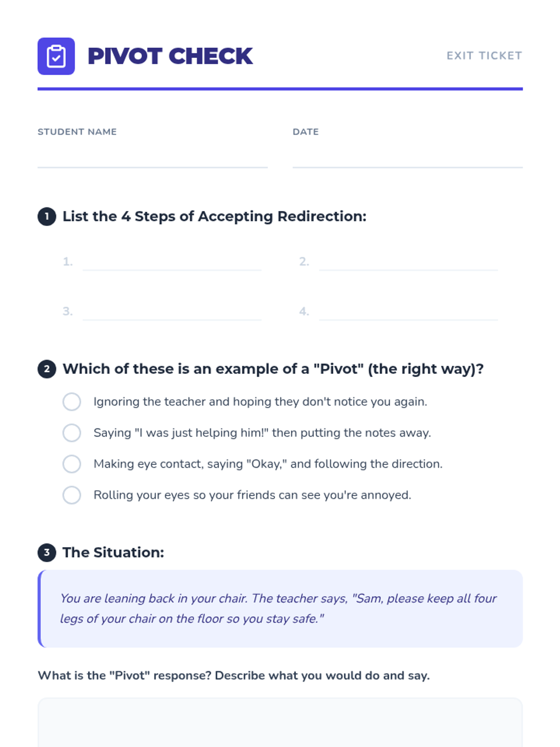
Task: Click 'The Situation:' heading
Action: [x=113, y=553]
